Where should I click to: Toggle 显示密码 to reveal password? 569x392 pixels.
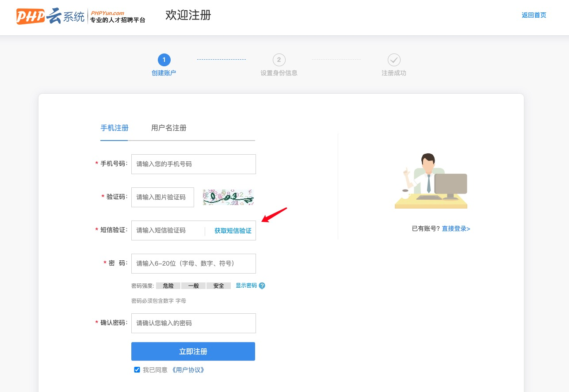(246, 285)
